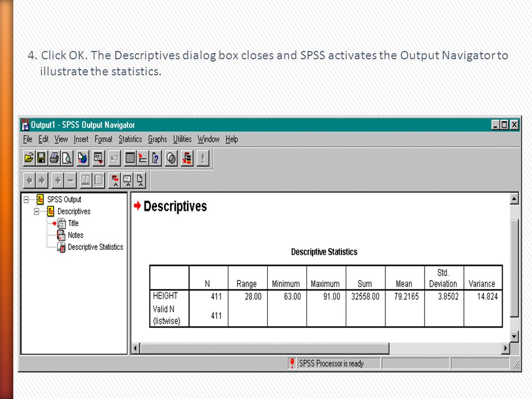The height and width of the screenshot is (399, 532).
Task: Click the Go to Case icon
Action: tap(143, 158)
